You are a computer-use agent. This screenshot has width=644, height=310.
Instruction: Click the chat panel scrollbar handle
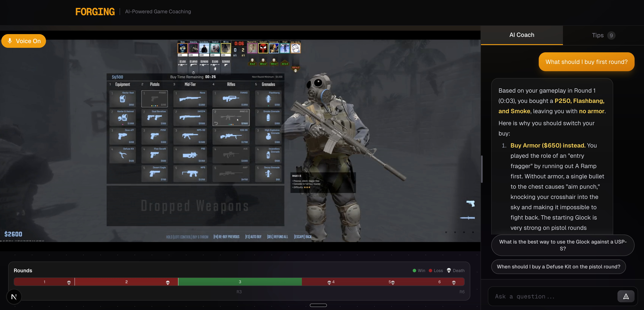[482, 169]
